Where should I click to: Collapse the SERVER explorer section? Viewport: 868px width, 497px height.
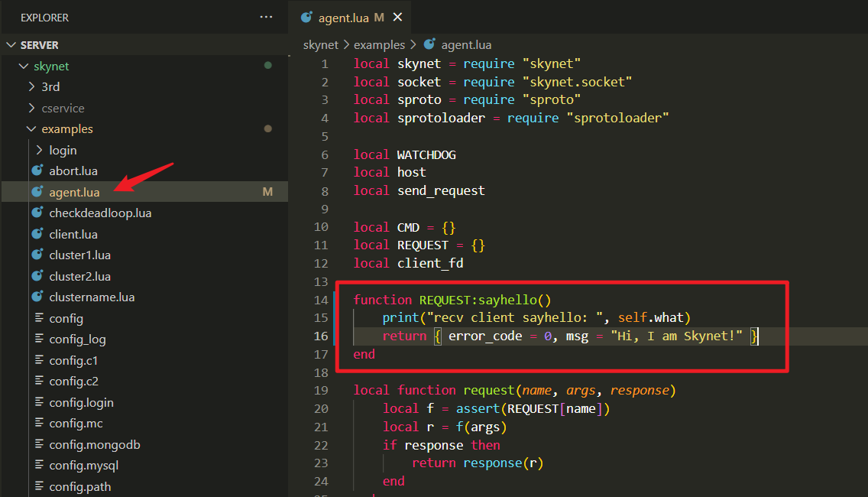[x=11, y=45]
